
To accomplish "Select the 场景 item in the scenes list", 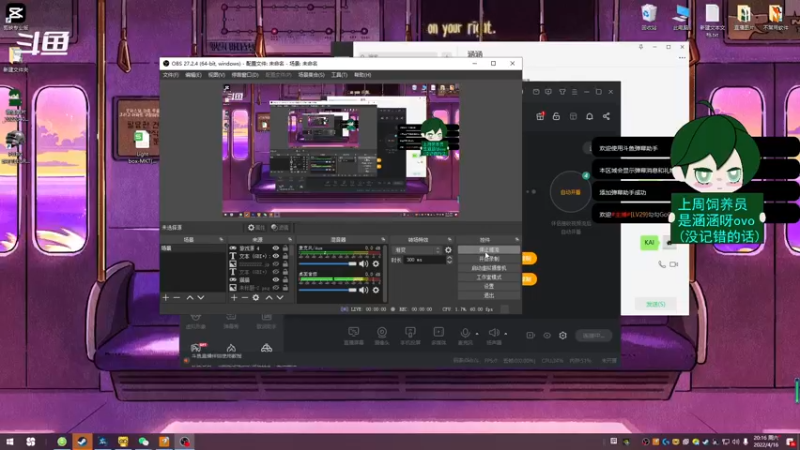I will (x=193, y=248).
